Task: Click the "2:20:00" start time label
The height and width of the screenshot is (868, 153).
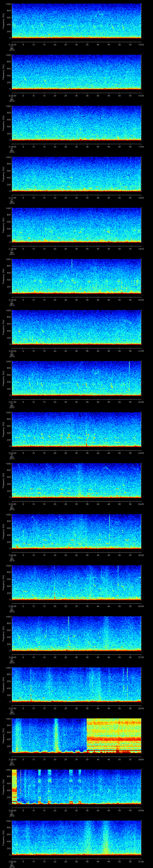Action: pos(12,351)
